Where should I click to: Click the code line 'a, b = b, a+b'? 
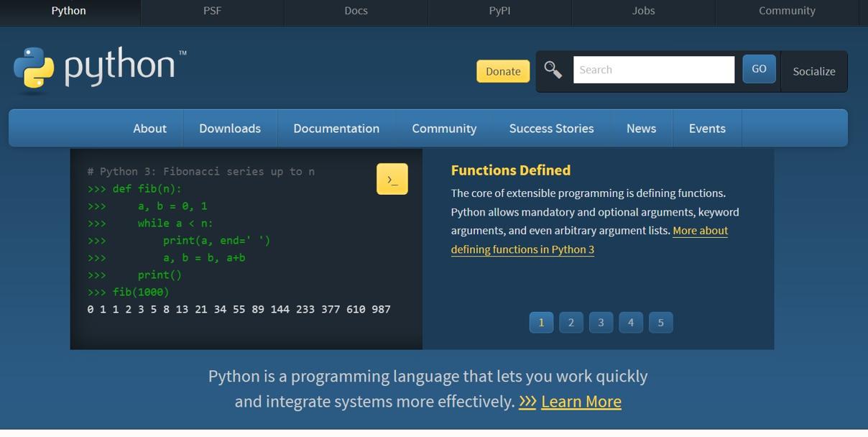tap(204, 258)
